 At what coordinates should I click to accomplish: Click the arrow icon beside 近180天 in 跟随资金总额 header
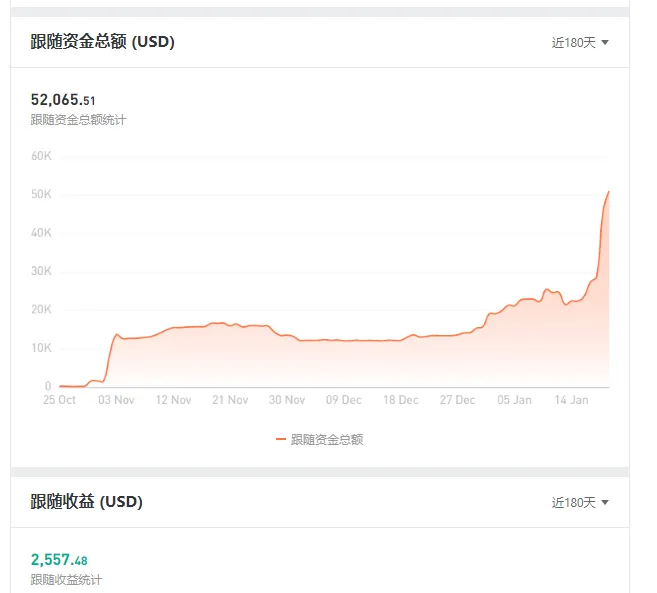(605, 42)
